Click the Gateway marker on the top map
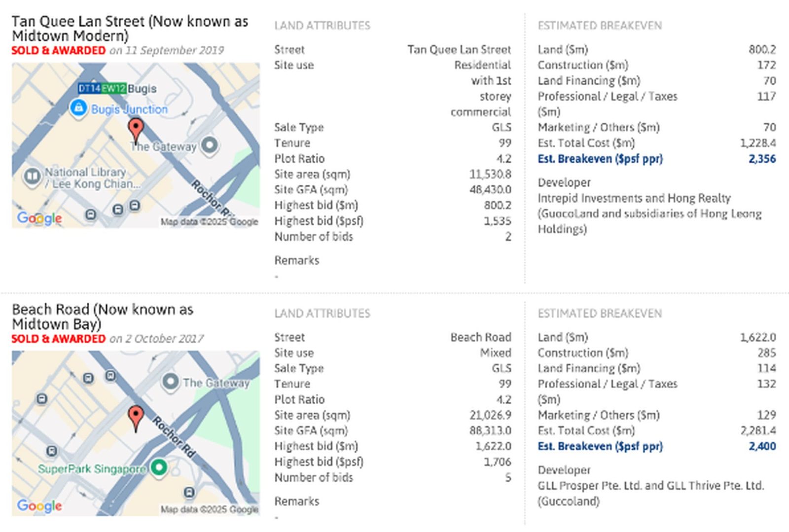 210,145
